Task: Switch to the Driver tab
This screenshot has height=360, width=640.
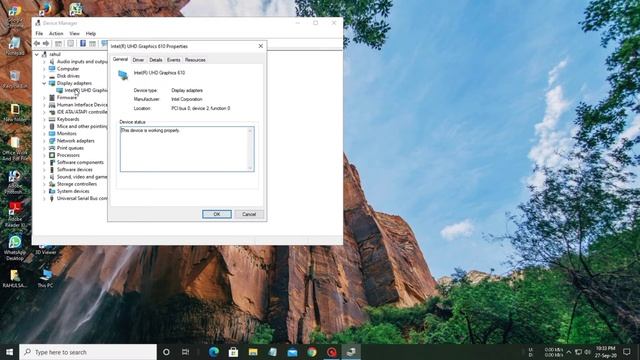Action: point(138,60)
